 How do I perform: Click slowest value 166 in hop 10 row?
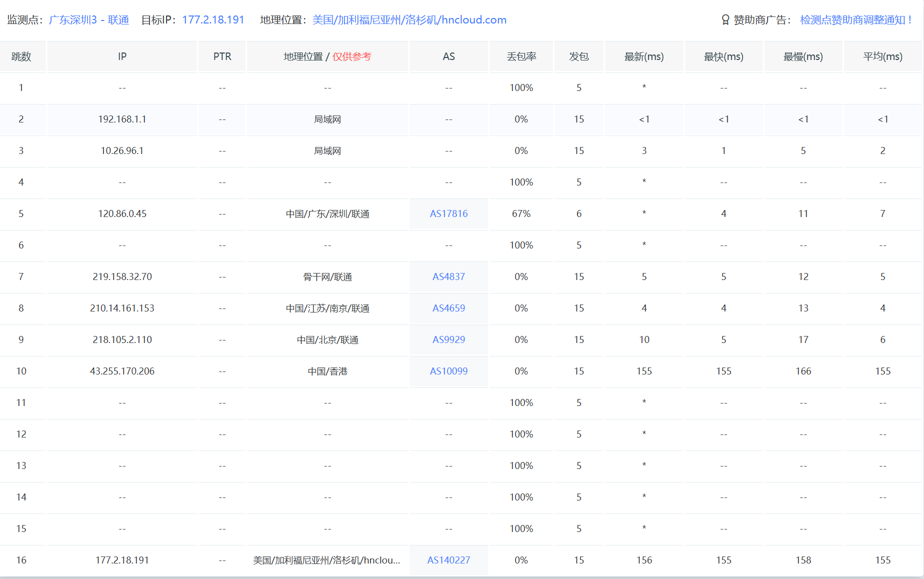click(x=803, y=371)
